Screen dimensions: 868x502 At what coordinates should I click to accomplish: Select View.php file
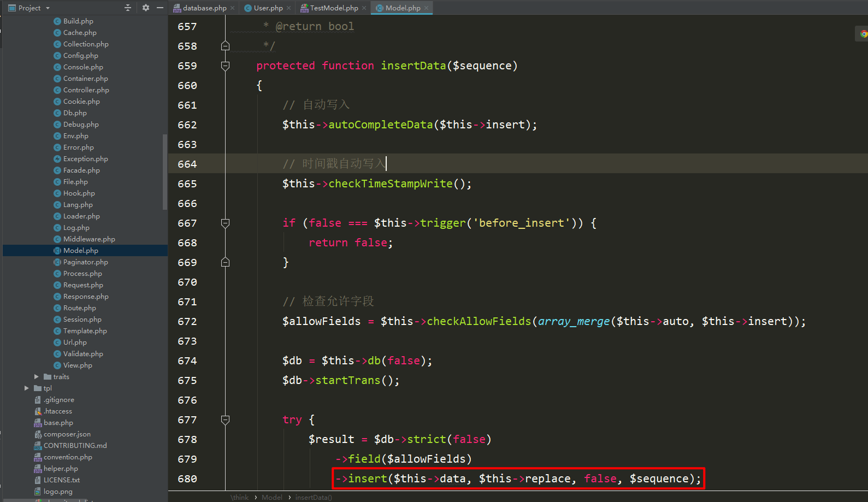point(78,365)
